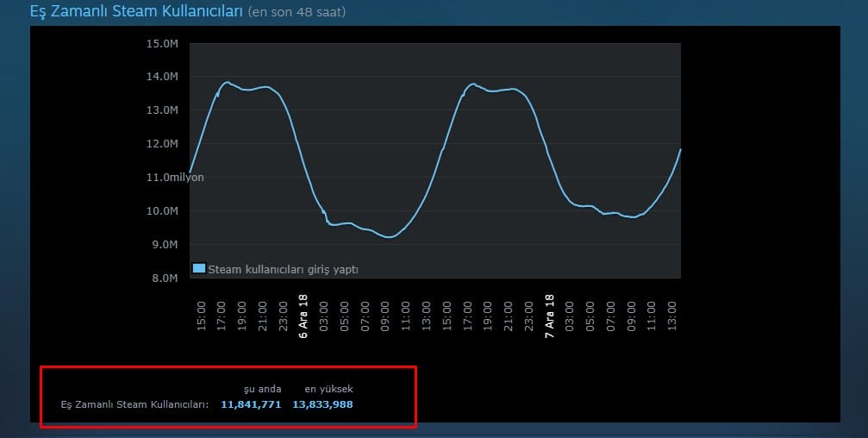Click the current user count 11,841,771
Screen dimensions: 868x438
point(251,404)
